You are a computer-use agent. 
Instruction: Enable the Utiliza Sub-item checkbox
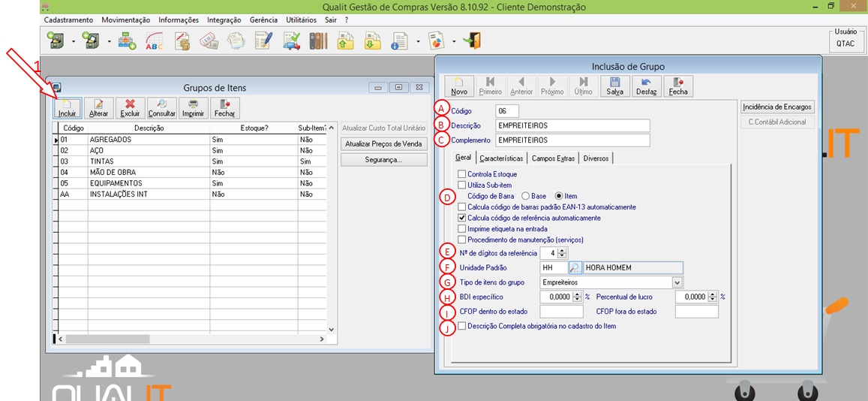pyautogui.click(x=461, y=185)
